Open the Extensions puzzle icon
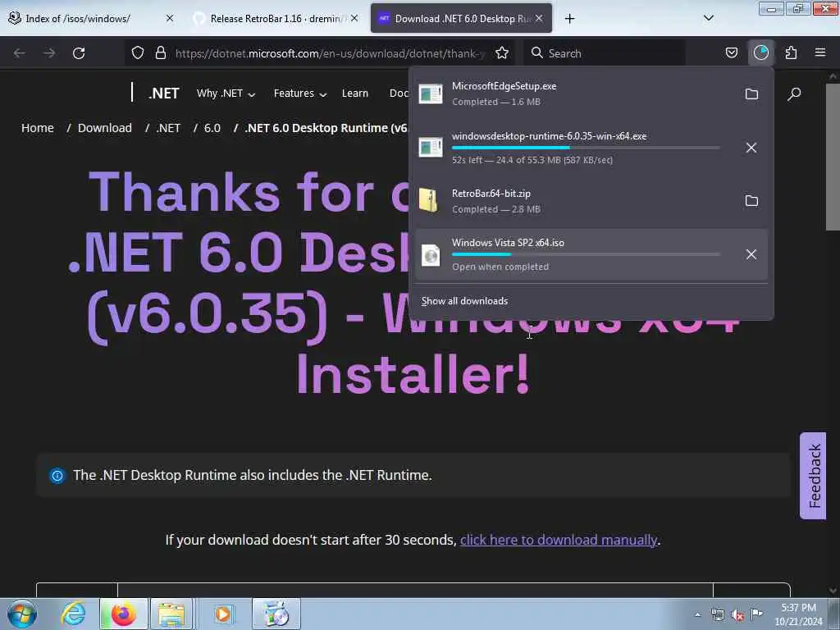The image size is (840, 630). (791, 52)
